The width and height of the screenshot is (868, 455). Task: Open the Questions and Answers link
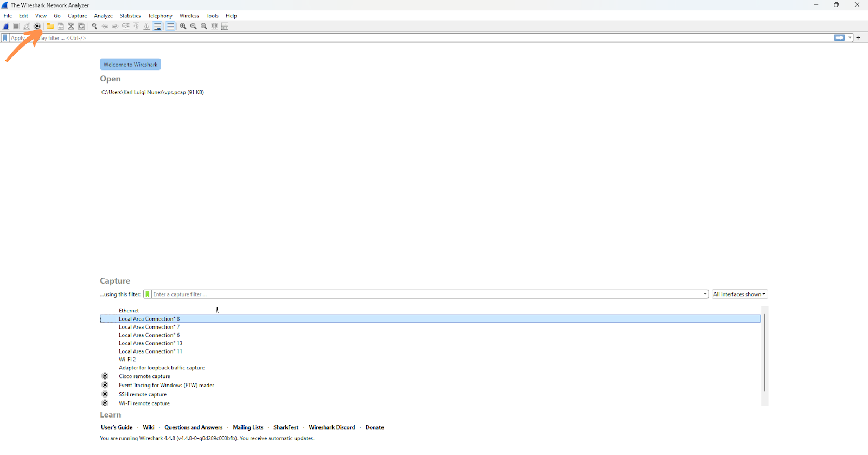click(194, 427)
